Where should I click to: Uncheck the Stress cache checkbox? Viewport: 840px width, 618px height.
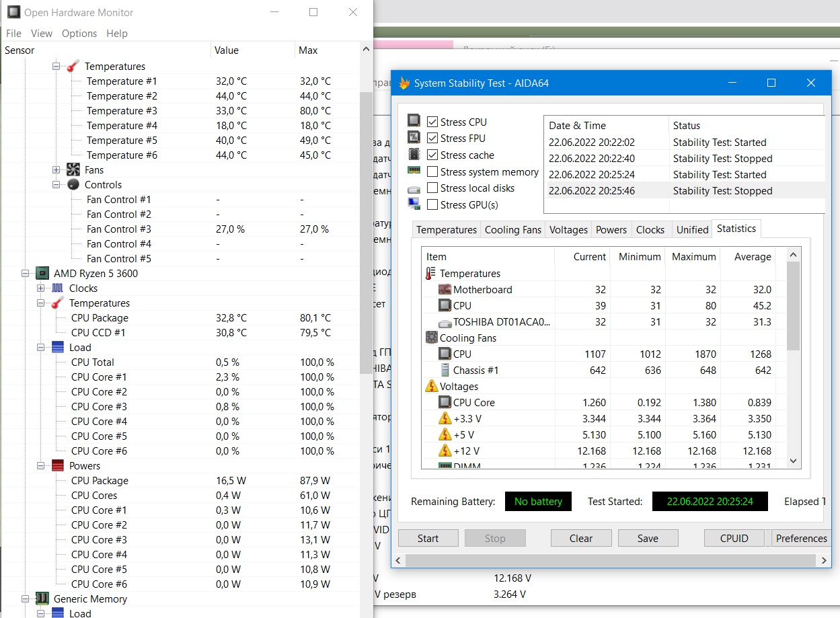(432, 155)
